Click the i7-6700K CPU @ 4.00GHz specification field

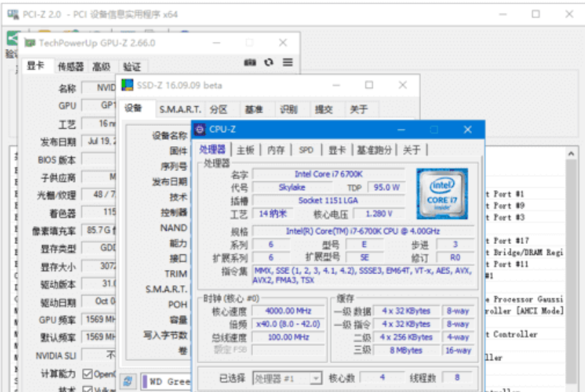[x=363, y=231]
